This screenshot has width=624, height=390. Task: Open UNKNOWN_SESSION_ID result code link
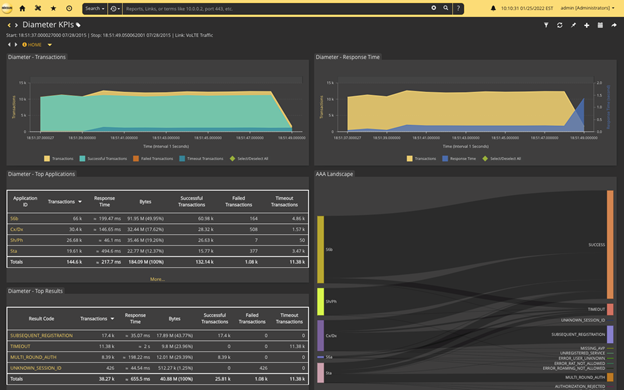click(36, 368)
